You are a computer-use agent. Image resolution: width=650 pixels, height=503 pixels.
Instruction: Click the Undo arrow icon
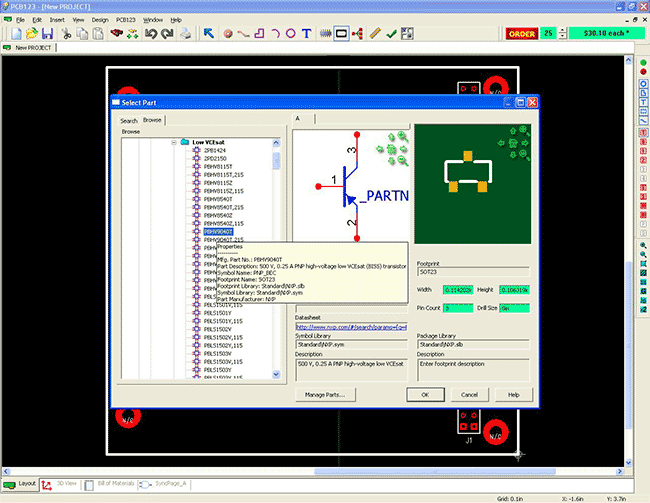tap(149, 33)
